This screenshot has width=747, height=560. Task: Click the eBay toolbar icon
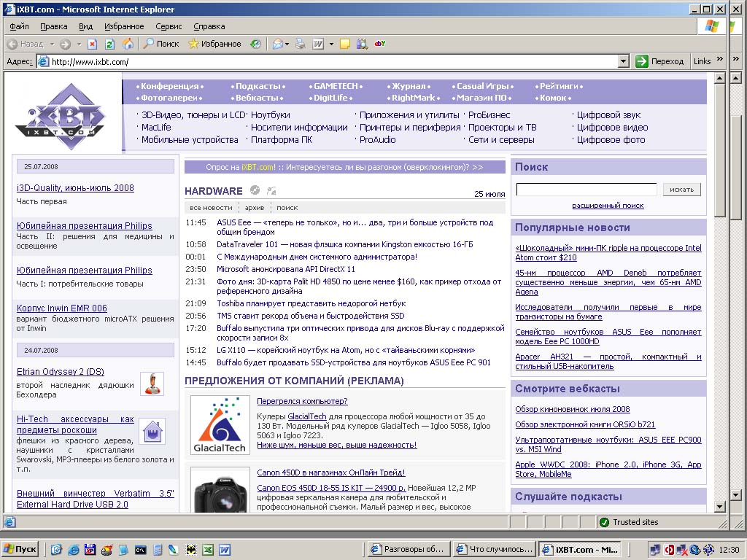[379, 43]
